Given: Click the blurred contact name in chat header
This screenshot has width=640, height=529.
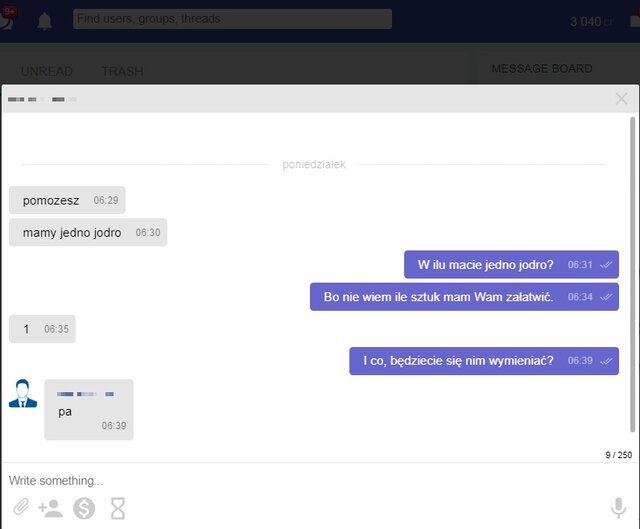Looking at the screenshot, I should [43, 99].
